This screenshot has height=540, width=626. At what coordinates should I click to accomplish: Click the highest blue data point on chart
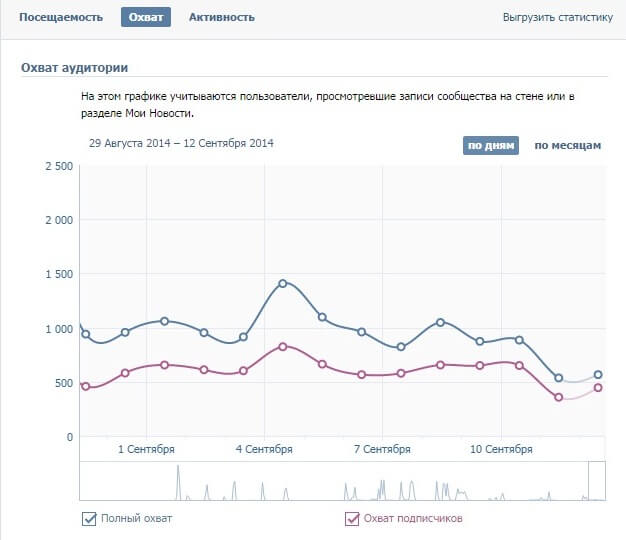point(283,283)
